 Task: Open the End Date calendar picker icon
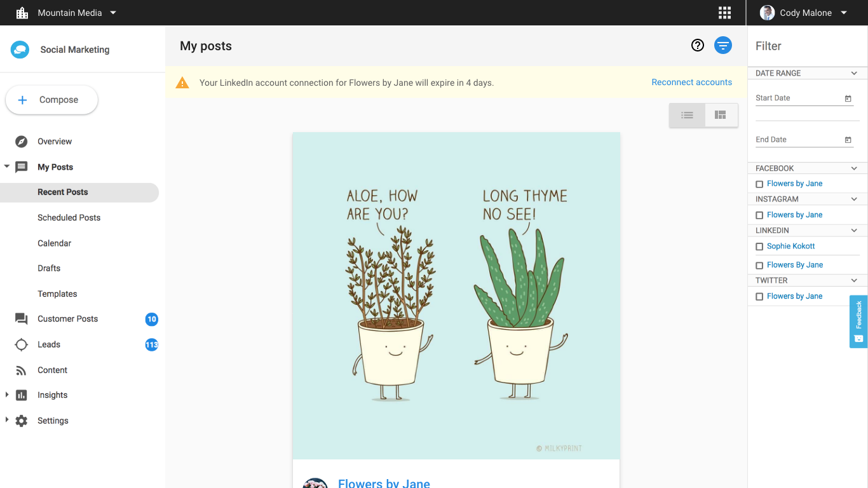848,140
